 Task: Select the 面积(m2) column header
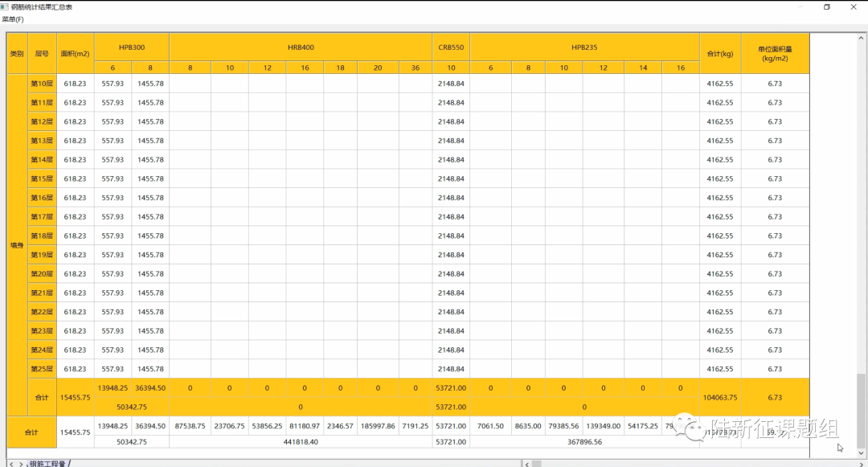(x=76, y=54)
